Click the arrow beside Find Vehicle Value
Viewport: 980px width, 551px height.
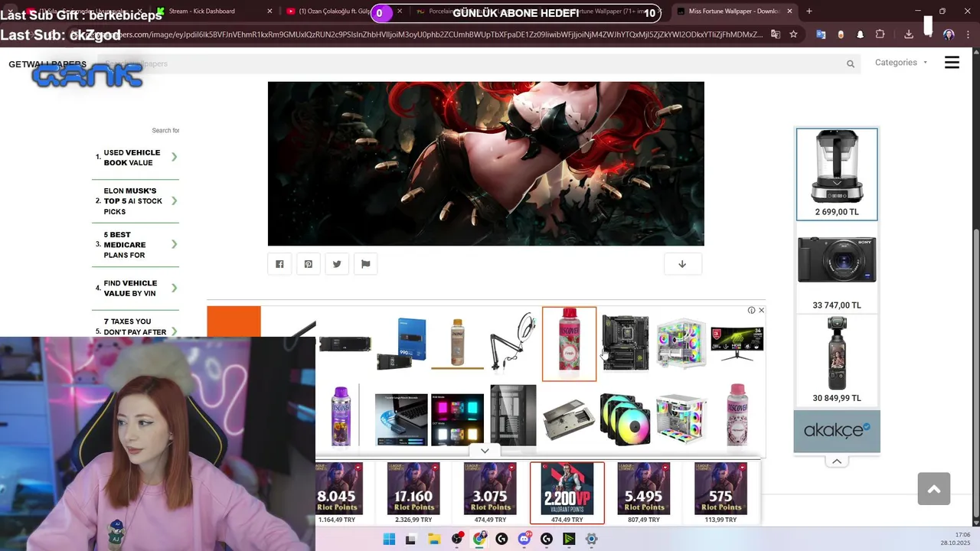pos(175,289)
